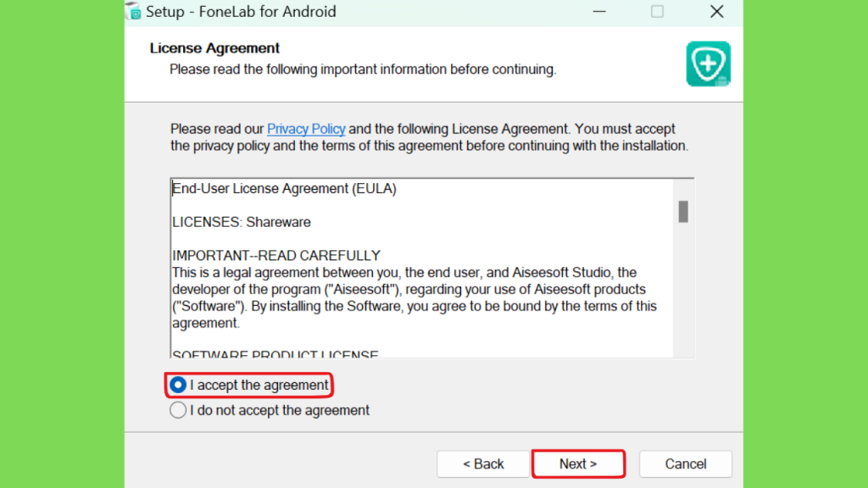Image resolution: width=868 pixels, height=488 pixels.
Task: Click the "License Agreement" page heading
Action: pos(214,48)
